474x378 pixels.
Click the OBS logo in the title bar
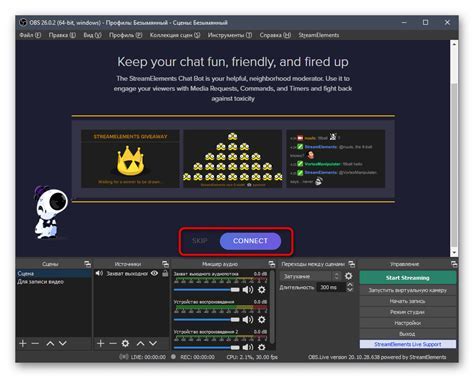click(23, 23)
